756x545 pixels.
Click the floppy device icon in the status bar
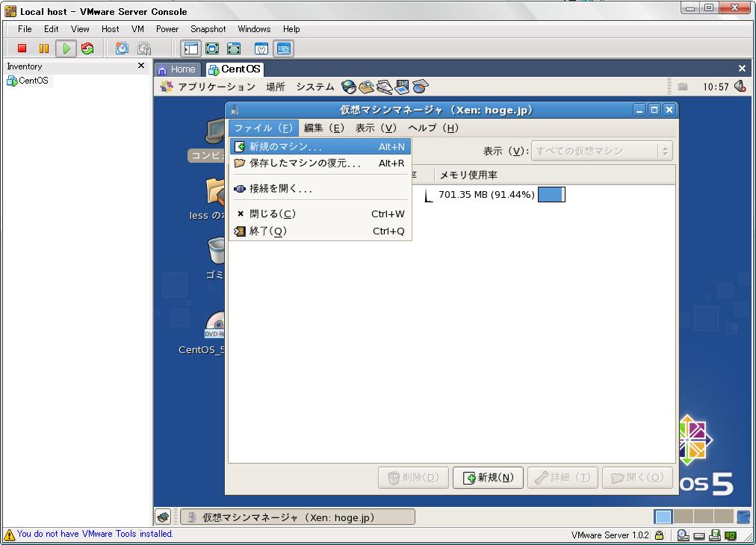coord(715,535)
